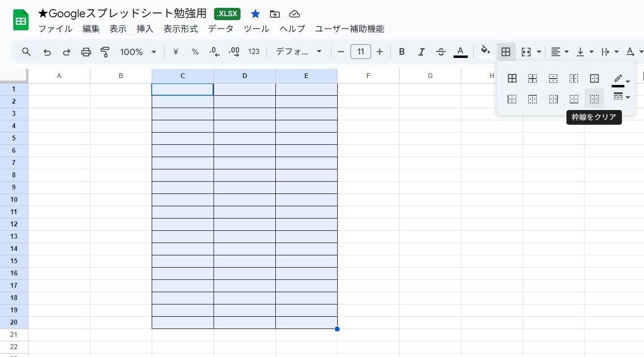
Task: Open the font family dropdown
Action: coord(298,52)
